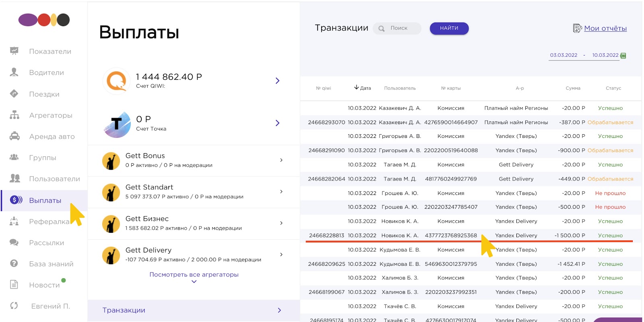Click the Показатели sidebar icon
Image resolution: width=644 pixels, height=322 pixels.
pyautogui.click(x=14, y=51)
